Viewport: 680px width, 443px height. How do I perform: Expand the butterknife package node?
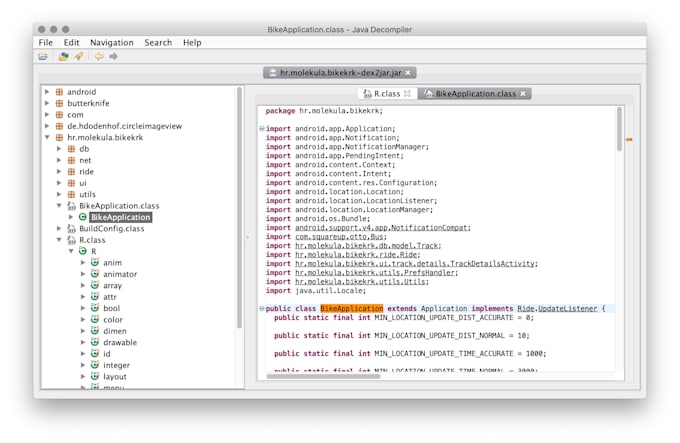coord(47,103)
